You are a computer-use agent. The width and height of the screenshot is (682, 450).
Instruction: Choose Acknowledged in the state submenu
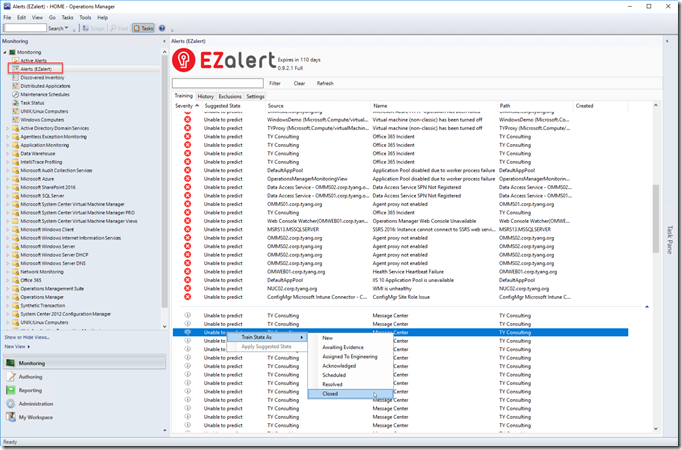click(351, 366)
